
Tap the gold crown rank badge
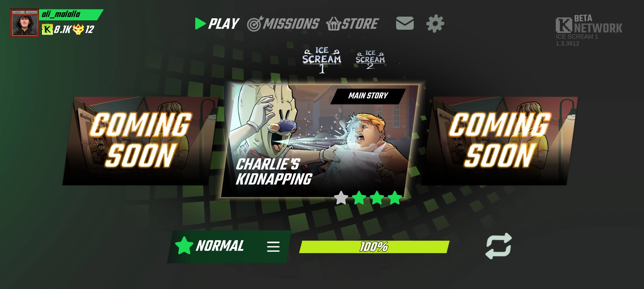(x=78, y=29)
